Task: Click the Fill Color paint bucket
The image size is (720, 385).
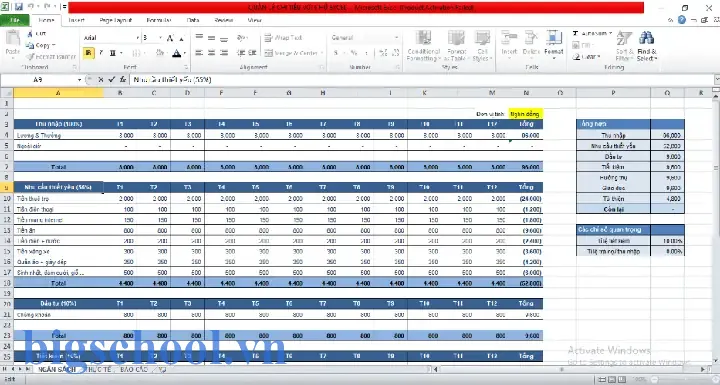Action: click(x=159, y=53)
